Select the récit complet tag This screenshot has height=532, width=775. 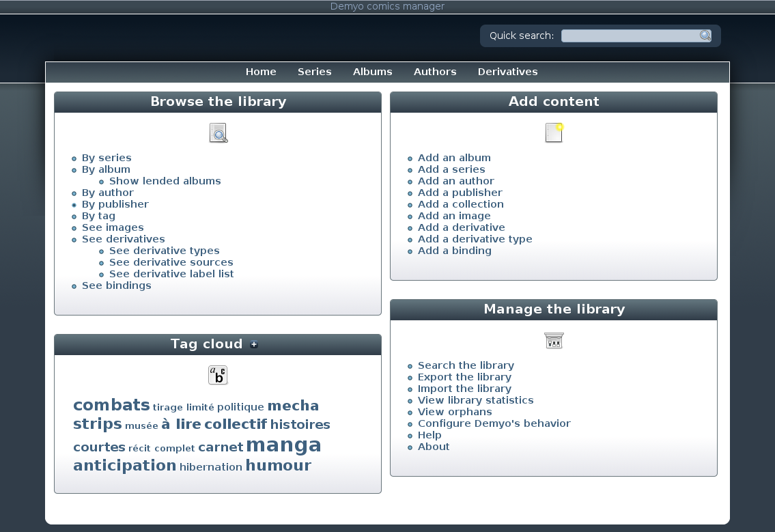click(162, 449)
